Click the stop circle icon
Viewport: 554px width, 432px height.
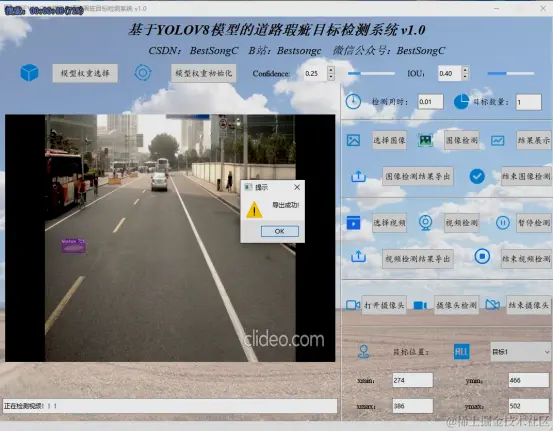482,256
